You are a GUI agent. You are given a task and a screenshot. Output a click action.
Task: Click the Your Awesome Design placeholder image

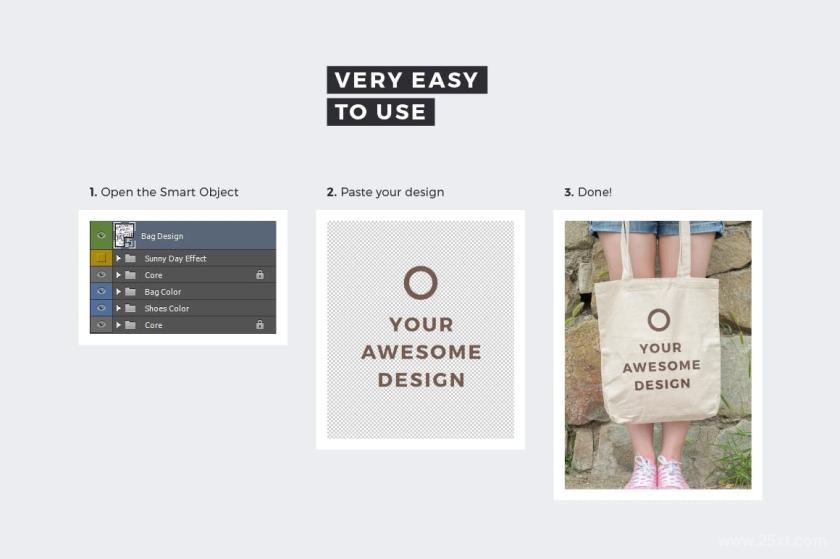pyautogui.click(x=421, y=330)
